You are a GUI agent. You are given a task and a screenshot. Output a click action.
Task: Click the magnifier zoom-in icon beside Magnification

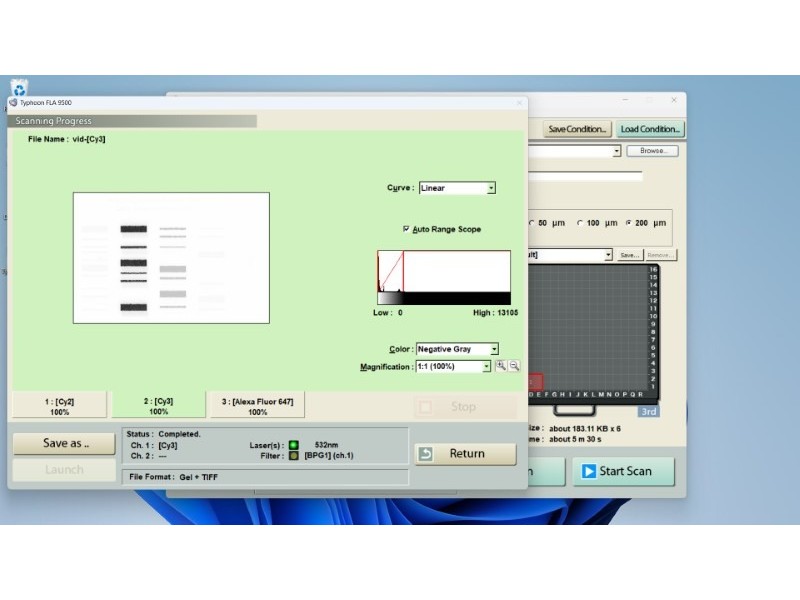point(501,366)
